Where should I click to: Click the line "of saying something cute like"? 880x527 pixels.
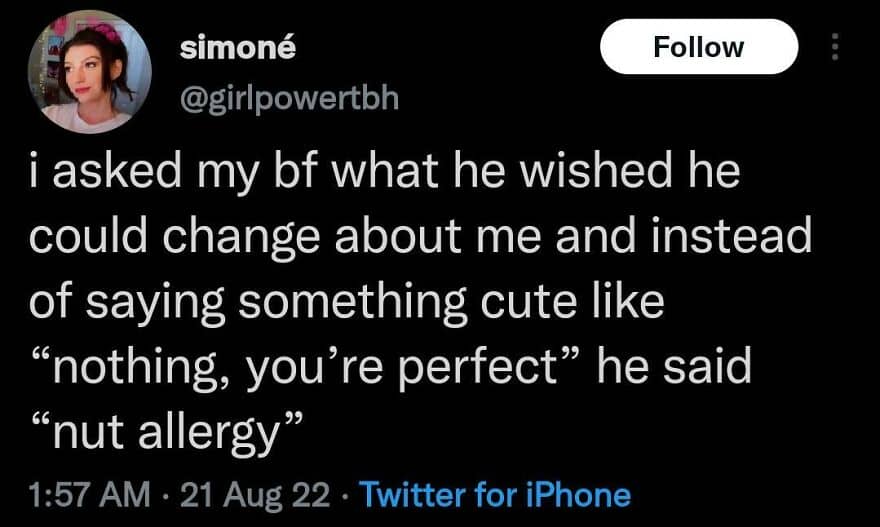347,301
